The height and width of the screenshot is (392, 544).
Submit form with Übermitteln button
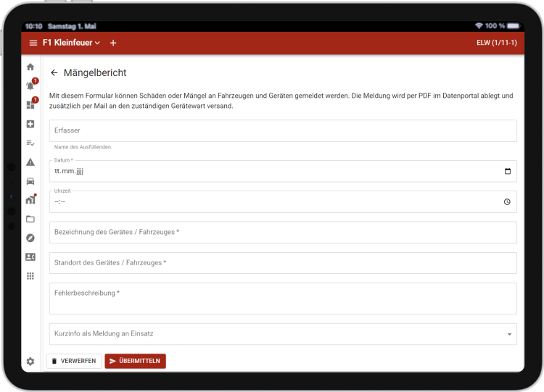(136, 361)
